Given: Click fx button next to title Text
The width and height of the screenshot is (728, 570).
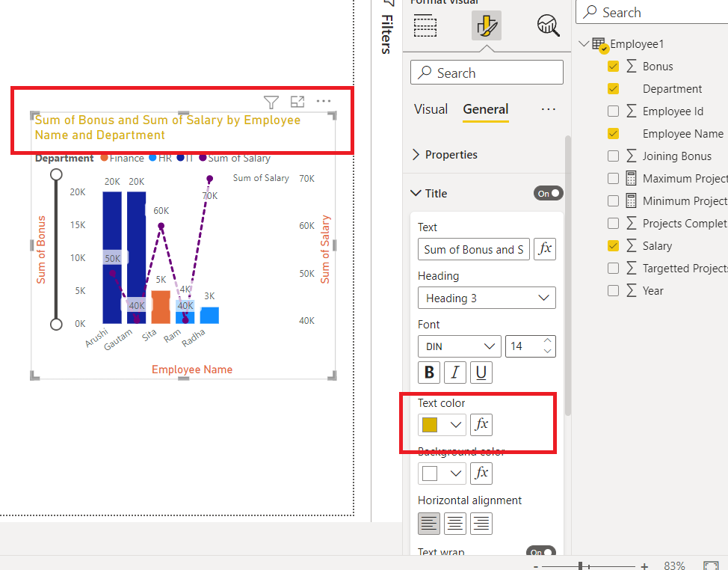Looking at the screenshot, I should pos(545,249).
